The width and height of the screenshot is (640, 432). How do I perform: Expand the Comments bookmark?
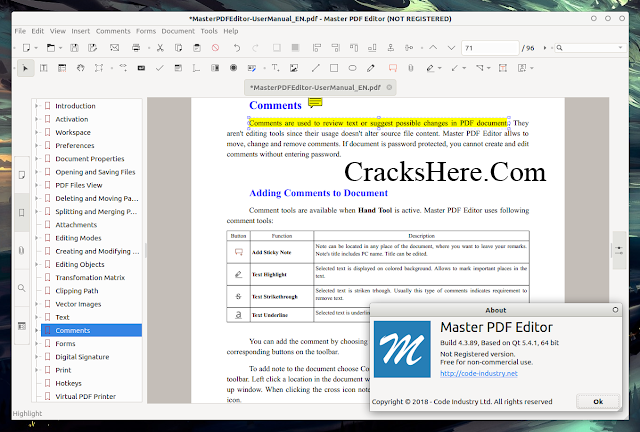[x=36, y=330]
